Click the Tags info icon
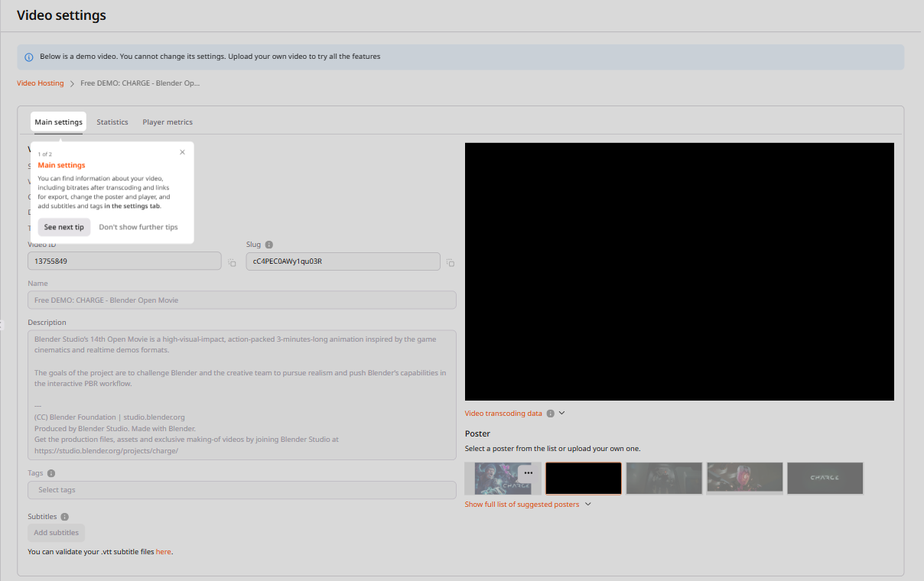Image resolution: width=924 pixels, height=581 pixels. click(51, 473)
